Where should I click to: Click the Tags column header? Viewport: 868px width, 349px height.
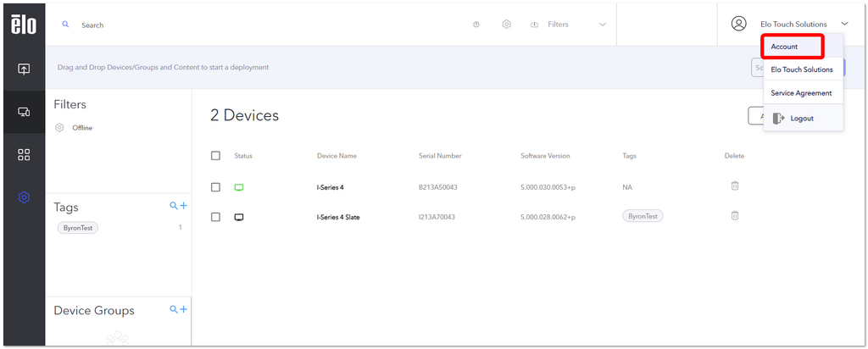click(630, 156)
